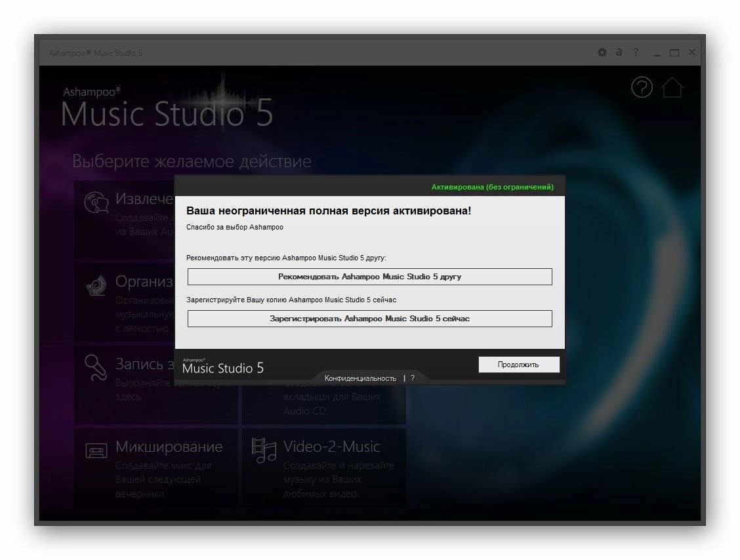Click the dialog's question mark help link

413,378
